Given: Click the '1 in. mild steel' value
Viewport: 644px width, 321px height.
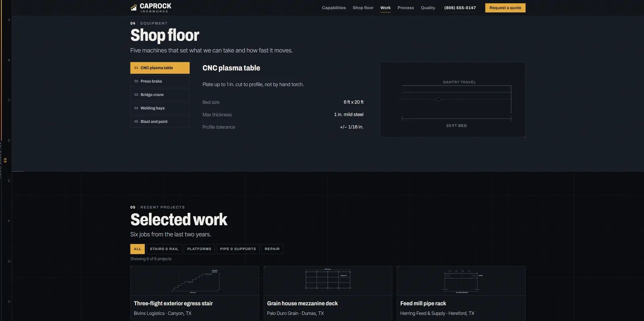Looking at the screenshot, I should 349,115.
